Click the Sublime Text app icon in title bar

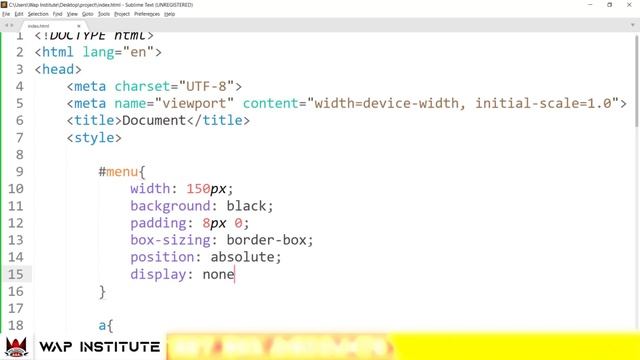click(4, 4)
